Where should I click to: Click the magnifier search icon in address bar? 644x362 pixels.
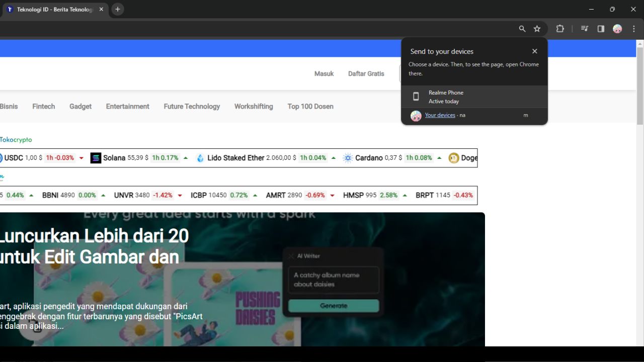pos(522,29)
